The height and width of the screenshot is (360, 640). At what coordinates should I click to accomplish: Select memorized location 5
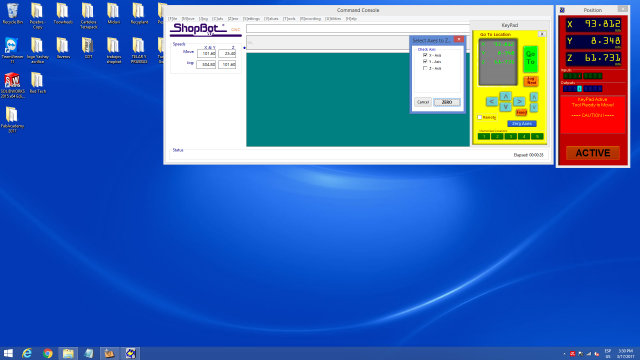[538, 136]
